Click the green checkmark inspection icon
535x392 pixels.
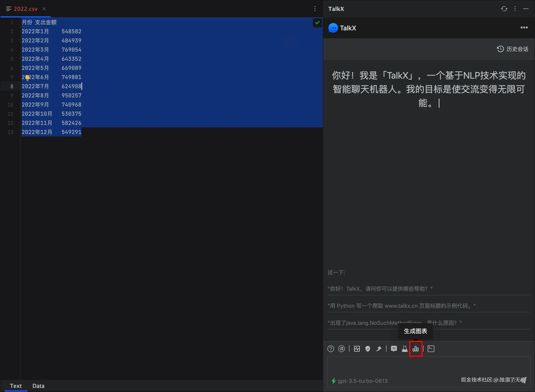pyautogui.click(x=317, y=23)
